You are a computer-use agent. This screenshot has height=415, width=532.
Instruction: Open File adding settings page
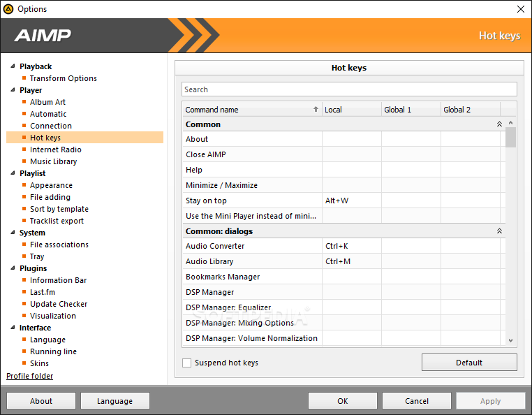click(x=50, y=197)
